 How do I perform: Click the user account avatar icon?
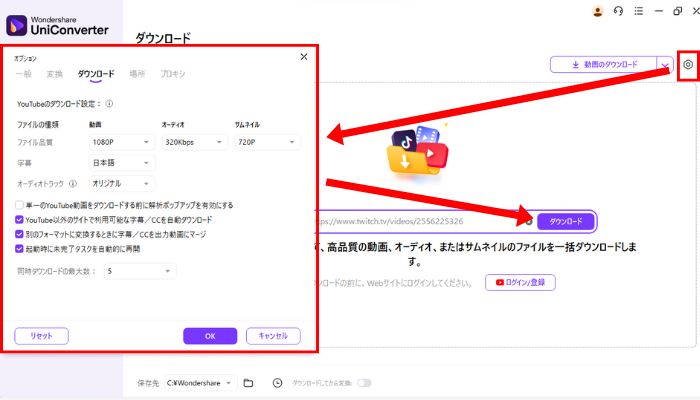597,11
